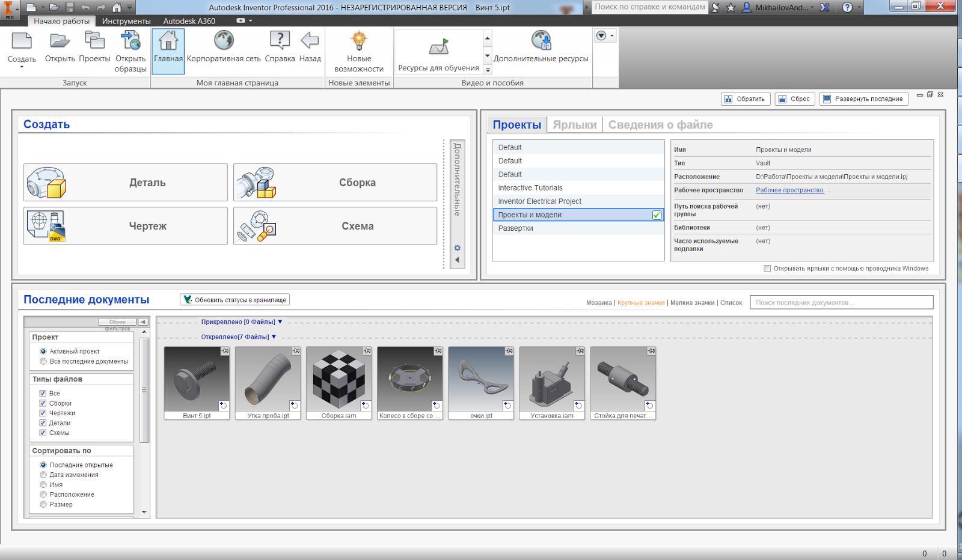Toggle the Сборки checkbox

click(43, 403)
